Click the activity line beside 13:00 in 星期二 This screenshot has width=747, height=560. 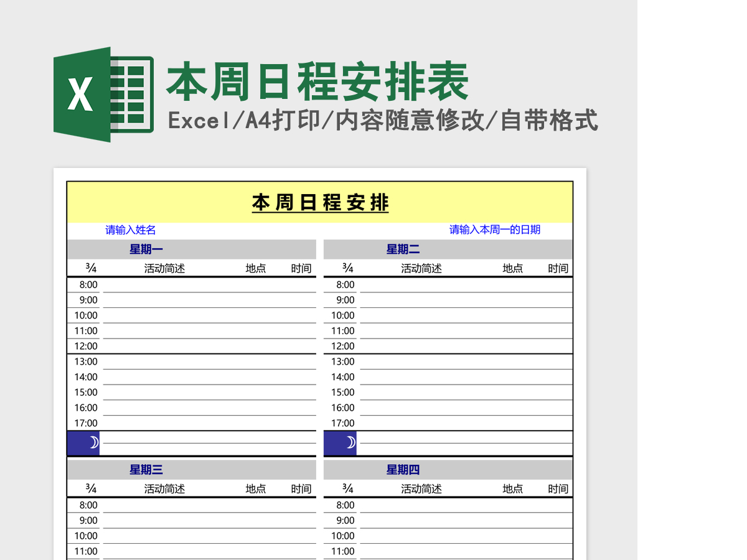point(466,362)
